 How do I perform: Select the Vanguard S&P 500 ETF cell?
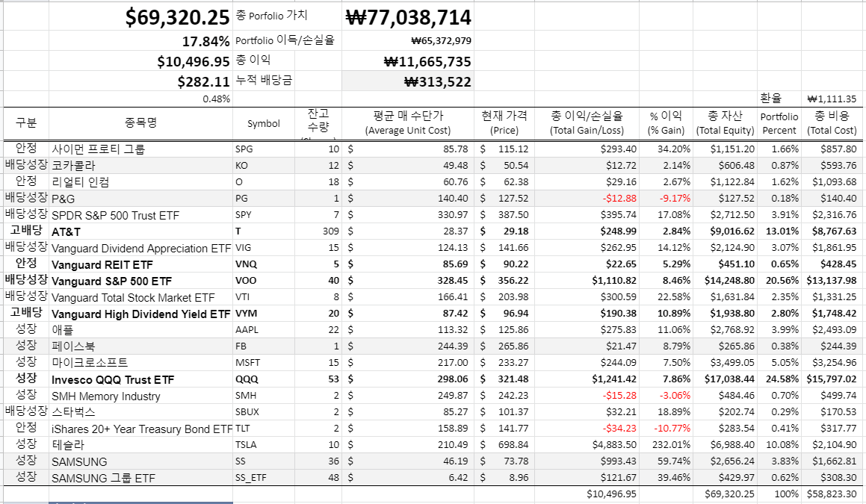(x=140, y=281)
